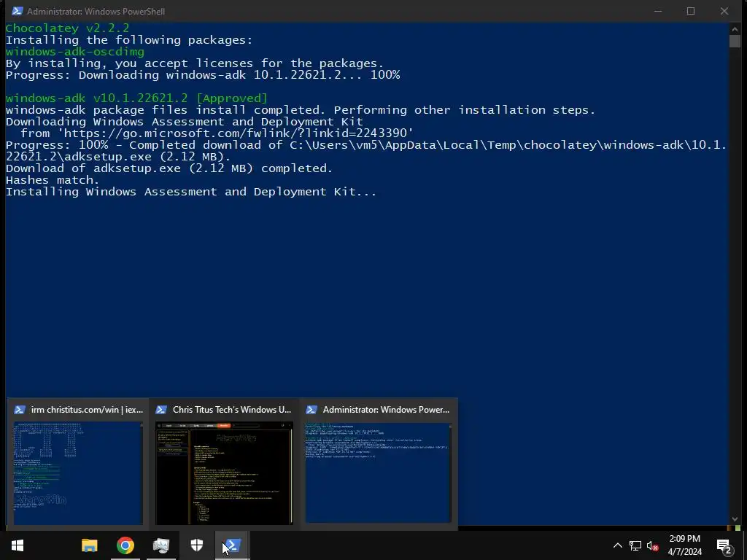Viewport: 747px width, 560px height.
Task: Open File Explorer from the taskbar
Action: (x=90, y=545)
